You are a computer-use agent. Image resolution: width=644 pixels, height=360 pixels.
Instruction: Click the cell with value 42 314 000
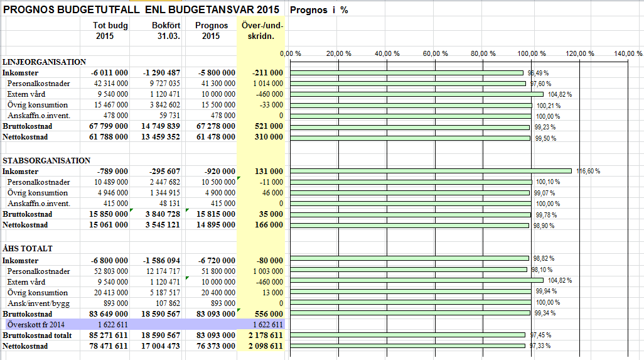(x=111, y=84)
